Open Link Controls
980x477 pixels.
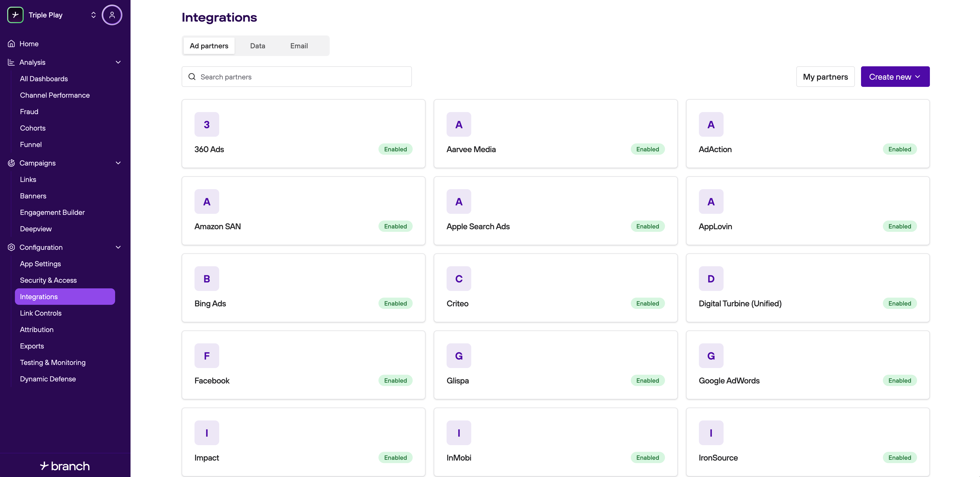pos(41,313)
